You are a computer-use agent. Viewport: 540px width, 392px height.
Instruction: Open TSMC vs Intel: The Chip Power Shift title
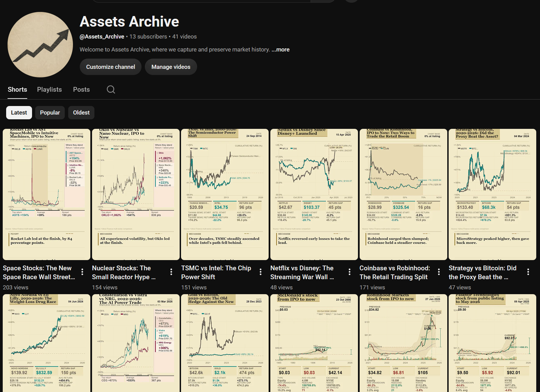click(216, 273)
